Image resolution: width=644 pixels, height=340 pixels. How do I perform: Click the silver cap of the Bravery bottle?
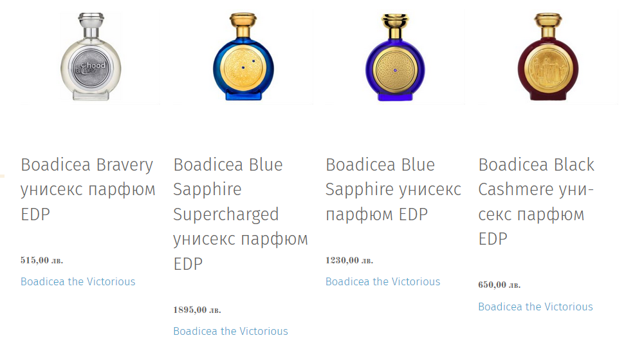point(90,22)
